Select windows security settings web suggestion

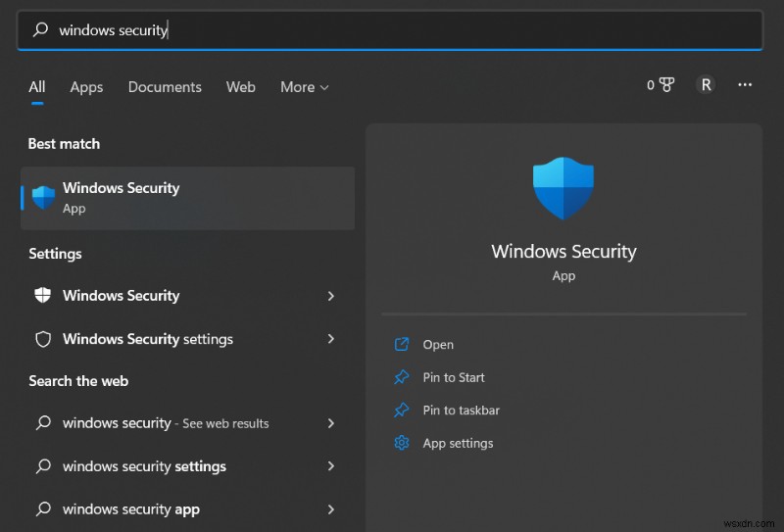pyautogui.click(x=188, y=466)
